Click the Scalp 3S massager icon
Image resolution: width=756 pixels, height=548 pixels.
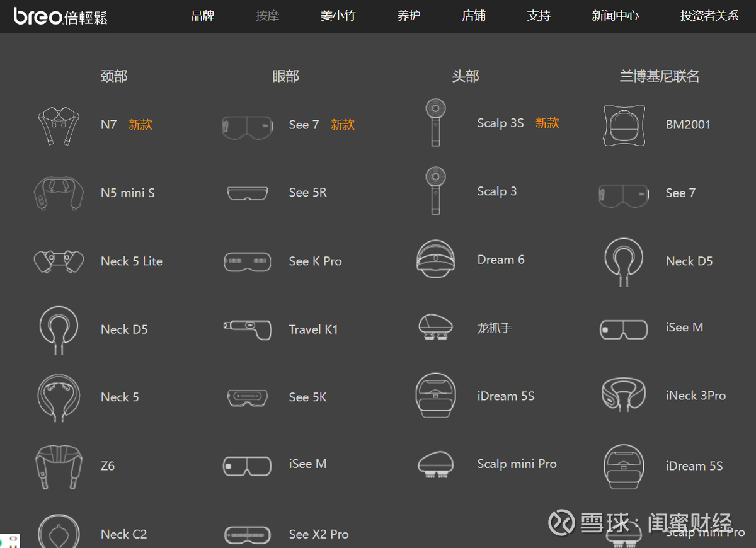pyautogui.click(x=435, y=123)
